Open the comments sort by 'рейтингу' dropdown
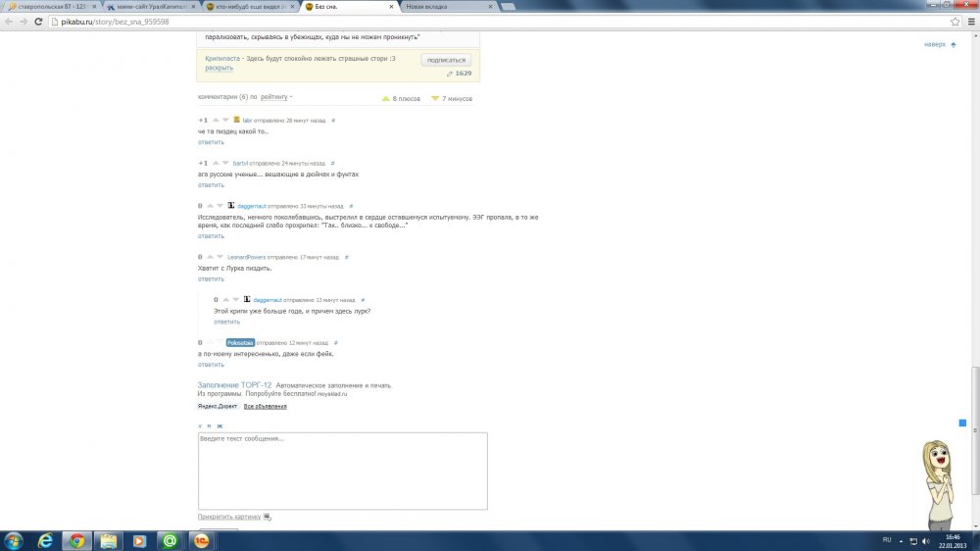 click(x=275, y=97)
